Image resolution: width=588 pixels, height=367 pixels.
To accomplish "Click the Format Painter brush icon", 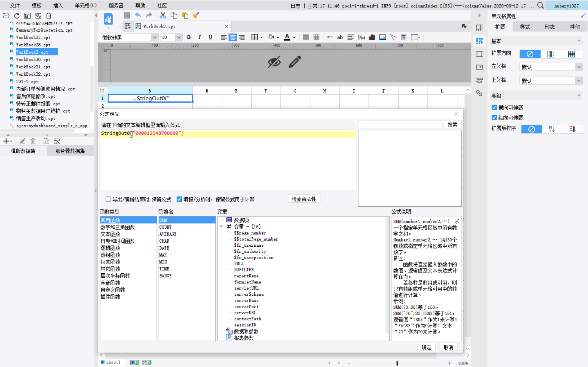I will [x=196, y=16].
